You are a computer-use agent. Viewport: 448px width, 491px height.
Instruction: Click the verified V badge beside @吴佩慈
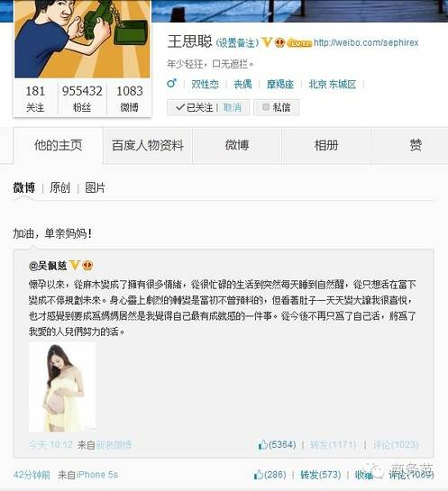74,265
